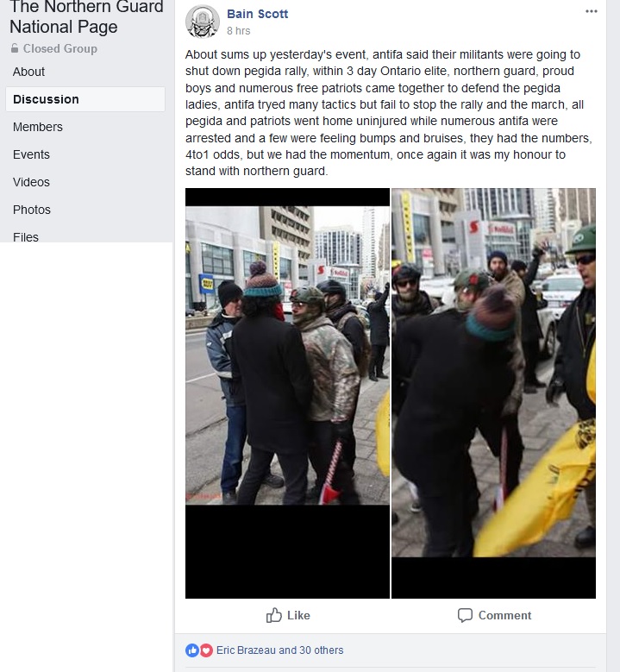Click the blue like reaction icon
Screen dimensions: 620x672
[x=192, y=650]
